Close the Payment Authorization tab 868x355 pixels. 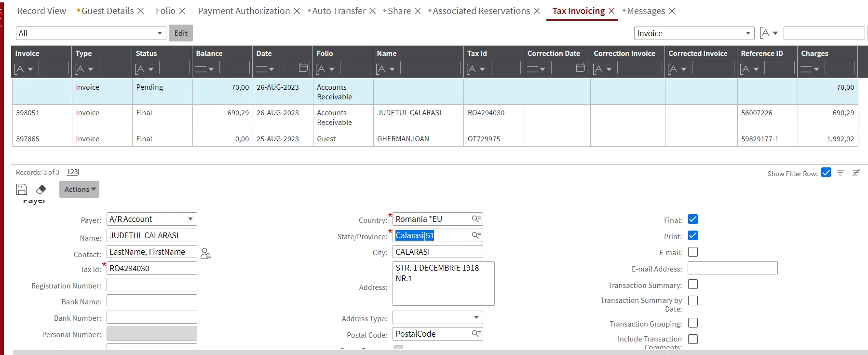[x=297, y=11]
